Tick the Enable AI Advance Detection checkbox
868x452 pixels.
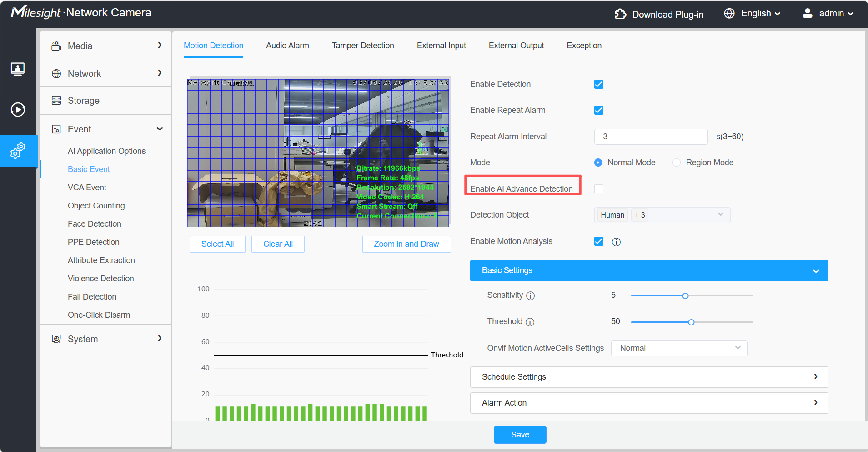click(x=599, y=189)
